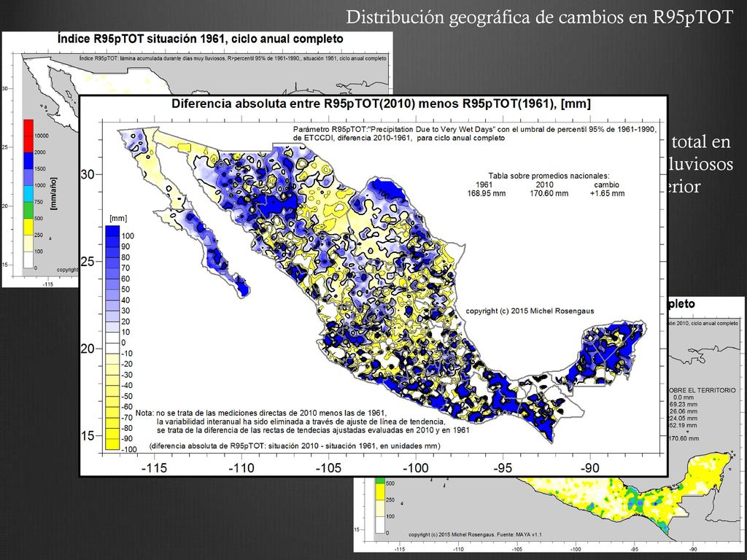This screenshot has height=560, width=747.
Task: Click latitude label '20' on front map axis
Action: click(88, 349)
